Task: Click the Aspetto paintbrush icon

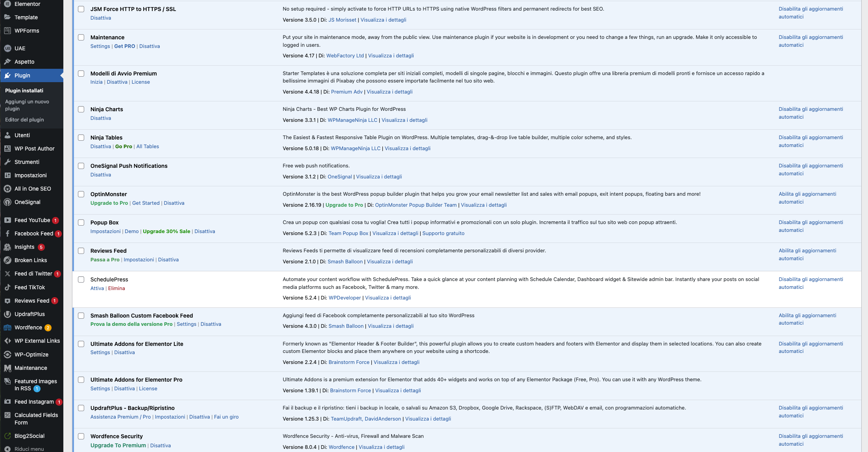Action: 7,62
